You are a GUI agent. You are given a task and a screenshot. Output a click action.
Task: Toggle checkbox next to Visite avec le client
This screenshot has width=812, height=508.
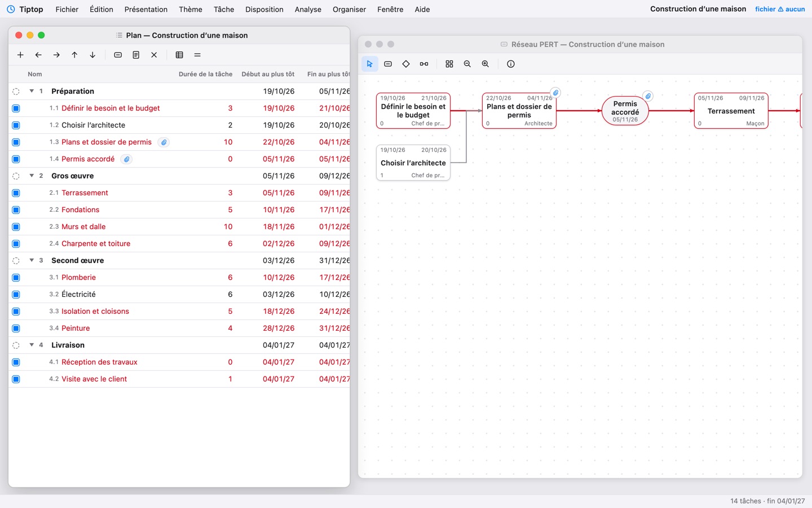point(16,379)
